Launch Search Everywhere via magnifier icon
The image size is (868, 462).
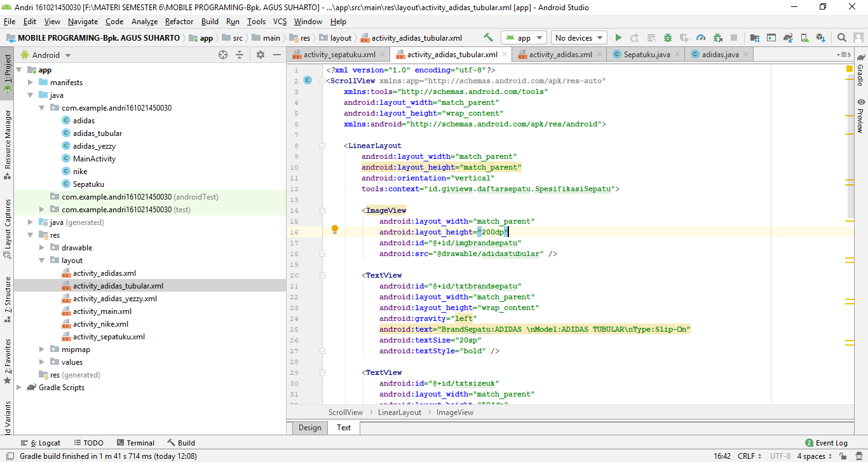tap(842, 37)
